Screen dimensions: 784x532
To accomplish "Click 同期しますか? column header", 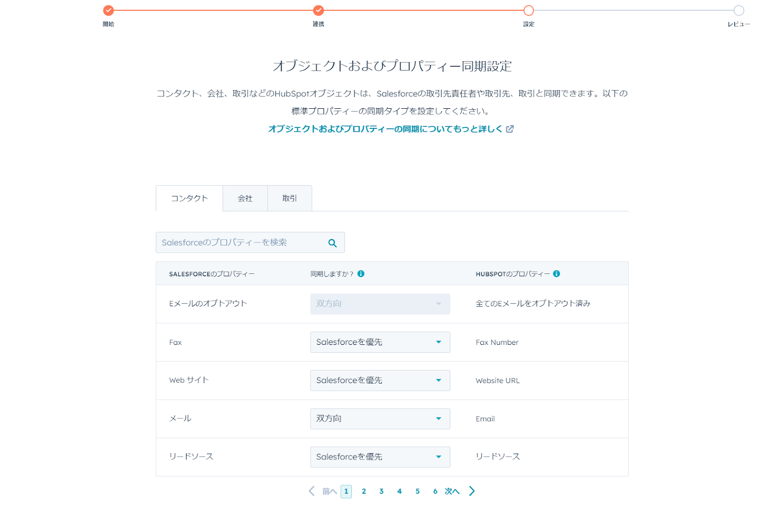I will coord(332,274).
